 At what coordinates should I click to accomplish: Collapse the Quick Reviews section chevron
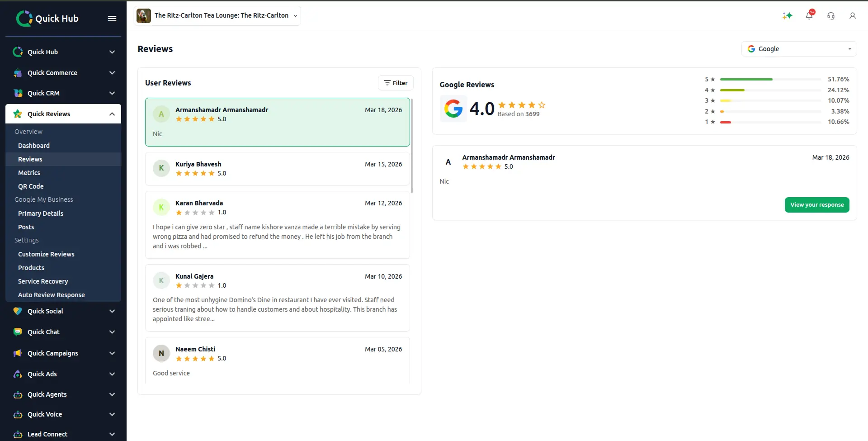point(112,114)
